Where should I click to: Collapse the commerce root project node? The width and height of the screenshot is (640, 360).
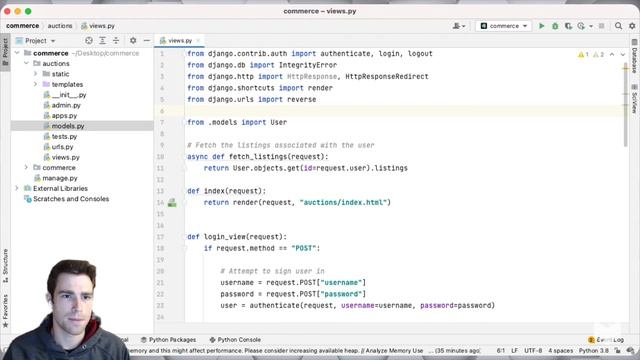(x=17, y=53)
